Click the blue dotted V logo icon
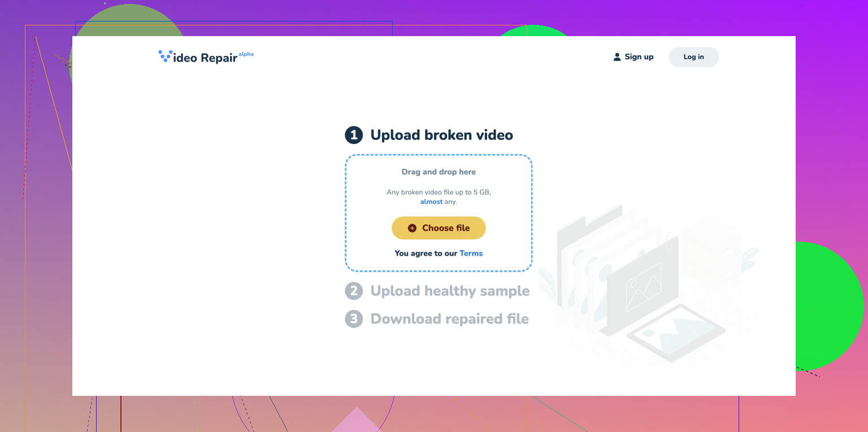This screenshot has height=432, width=868. tap(166, 56)
